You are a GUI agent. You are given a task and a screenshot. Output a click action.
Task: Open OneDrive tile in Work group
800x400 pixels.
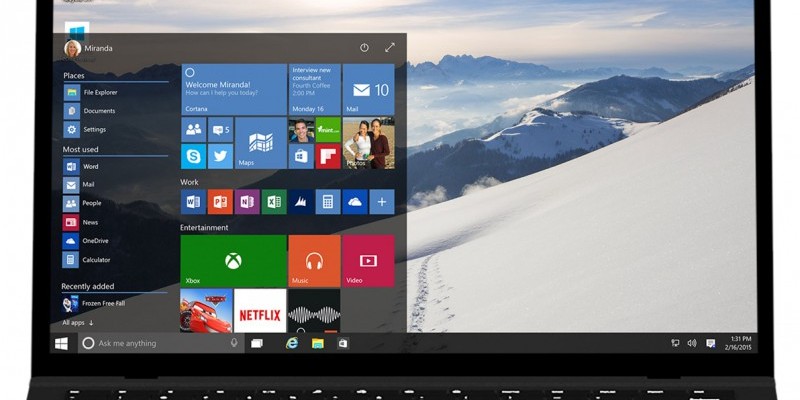pyautogui.click(x=355, y=202)
